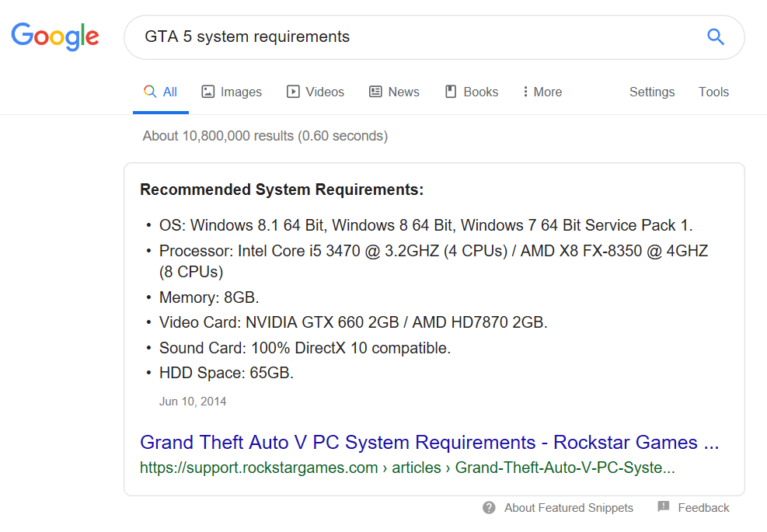Click the Feedback flag icon
Viewport: 767px width, 532px height.
(664, 506)
